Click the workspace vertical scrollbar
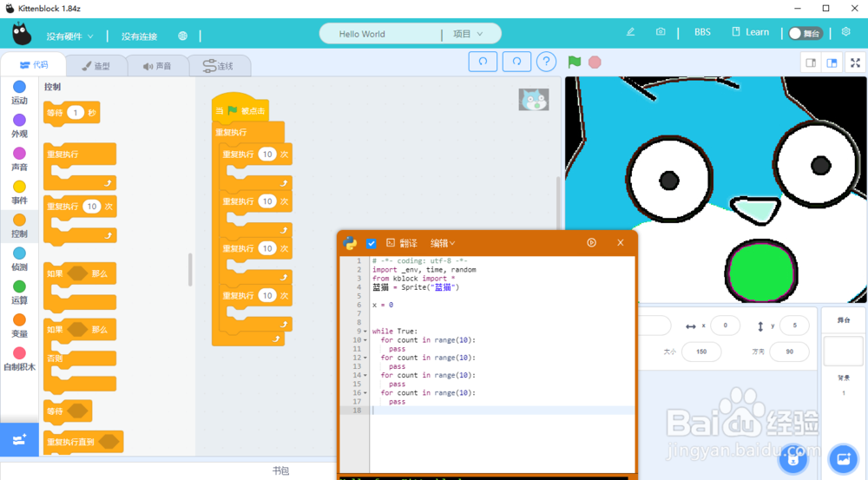868x480 pixels. (x=557, y=205)
